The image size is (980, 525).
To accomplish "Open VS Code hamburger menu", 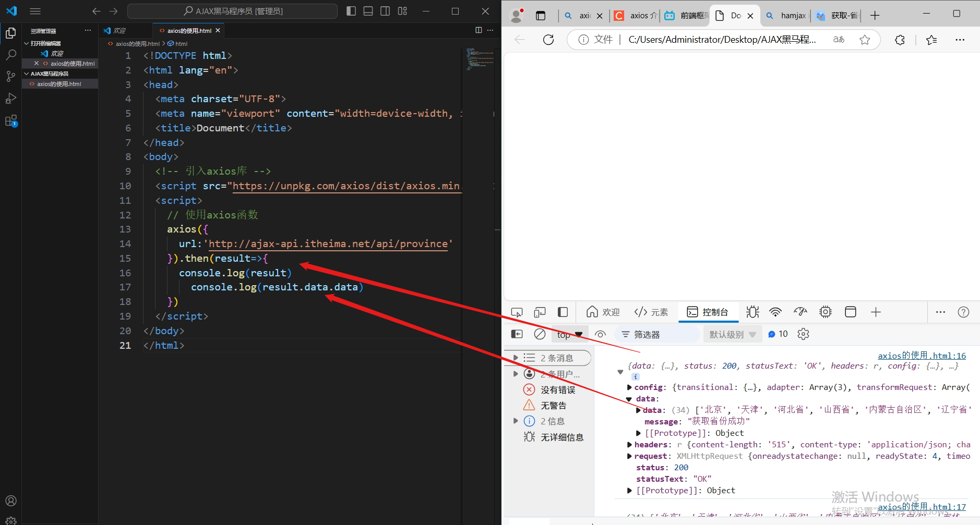I will coord(35,11).
